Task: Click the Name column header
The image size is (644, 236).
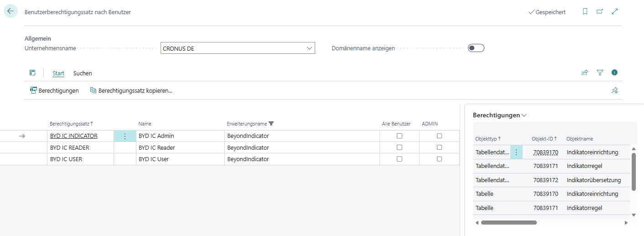Action: click(x=145, y=124)
